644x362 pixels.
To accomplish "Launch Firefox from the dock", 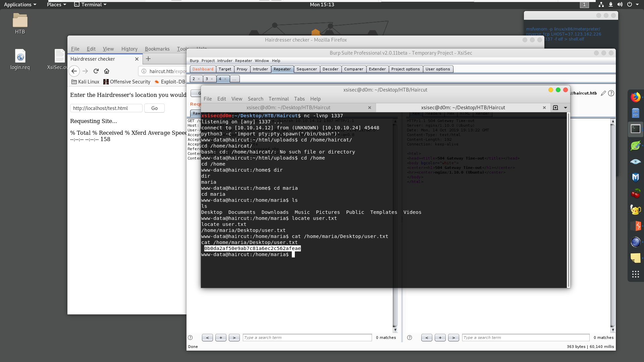I will point(635,97).
